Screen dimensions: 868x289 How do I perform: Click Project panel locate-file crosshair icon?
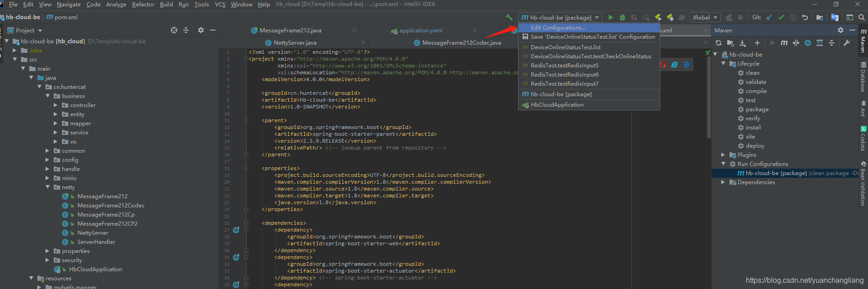pyautogui.click(x=174, y=30)
